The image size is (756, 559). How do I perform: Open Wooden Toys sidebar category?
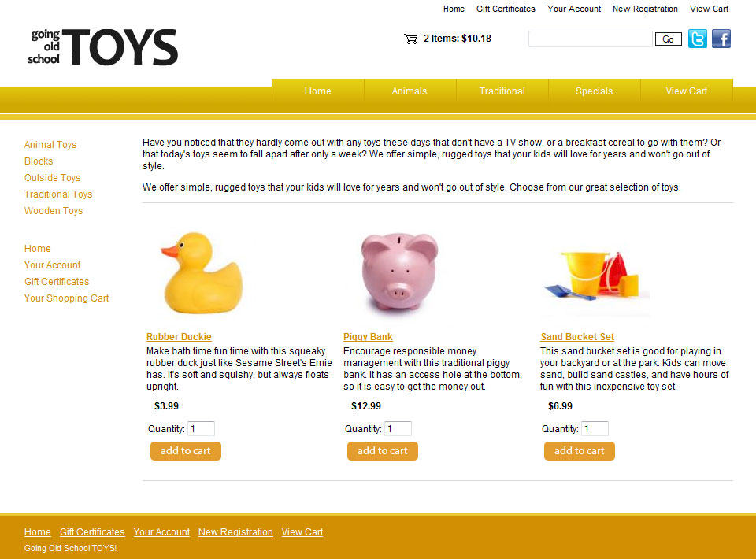(x=54, y=210)
